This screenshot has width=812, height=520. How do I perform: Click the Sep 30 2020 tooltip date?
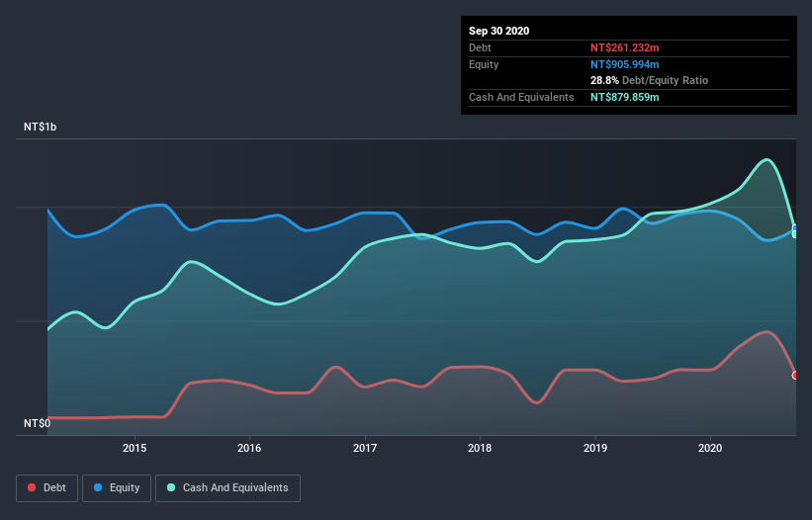coord(499,31)
